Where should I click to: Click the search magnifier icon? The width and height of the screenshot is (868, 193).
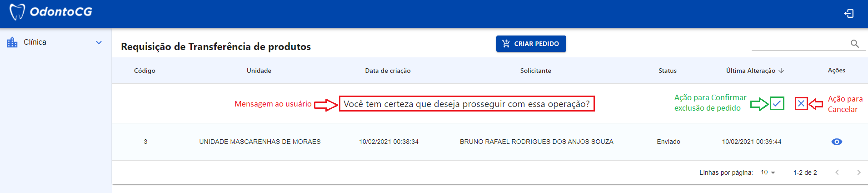point(854,44)
